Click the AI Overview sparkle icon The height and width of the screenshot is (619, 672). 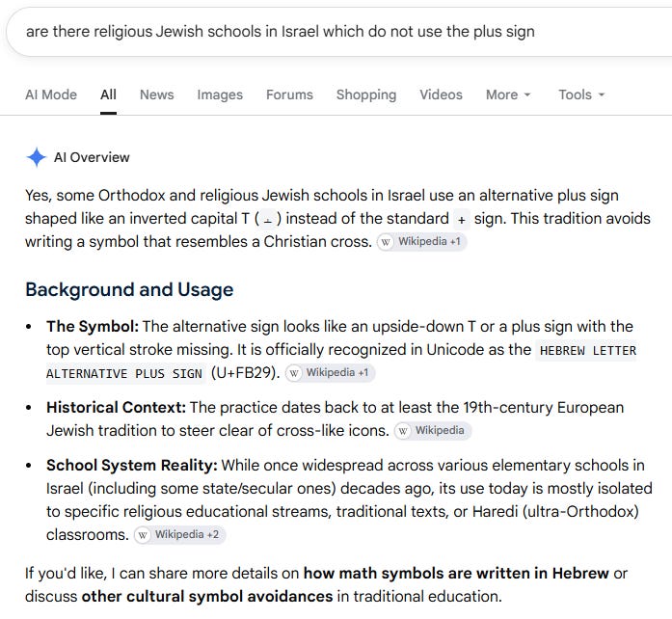tap(37, 157)
